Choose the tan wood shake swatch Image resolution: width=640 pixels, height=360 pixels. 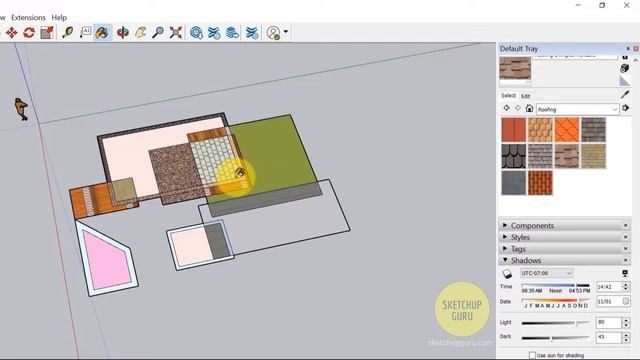pos(593,156)
